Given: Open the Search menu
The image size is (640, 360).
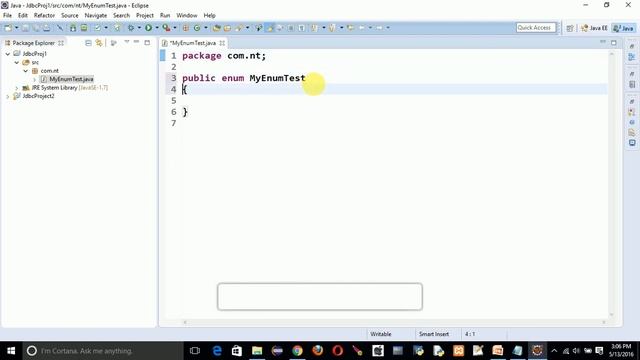Looking at the screenshot, I should pos(121,16).
